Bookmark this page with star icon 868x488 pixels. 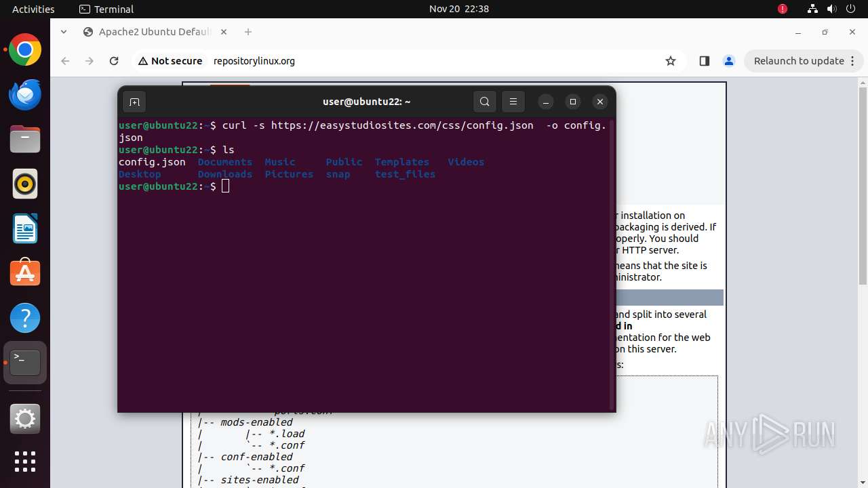click(671, 61)
